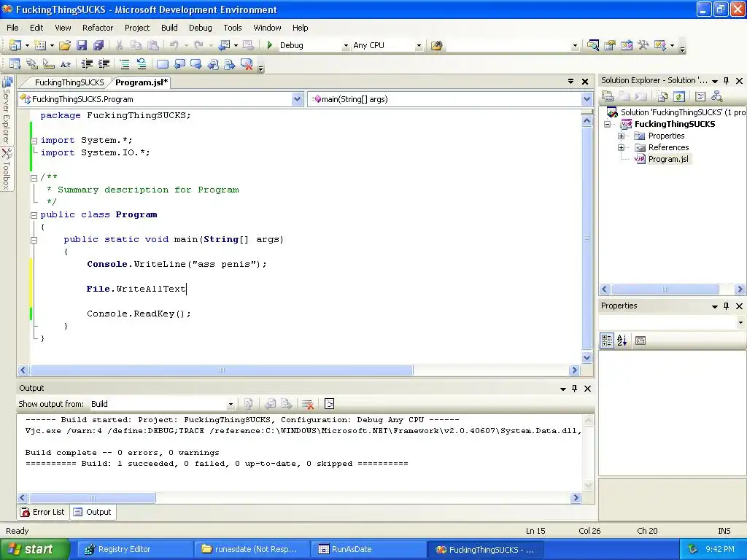Viewport: 747px width, 560px height.
Task: Click the Navigate Backward toolbar icon
Action: pos(224,45)
